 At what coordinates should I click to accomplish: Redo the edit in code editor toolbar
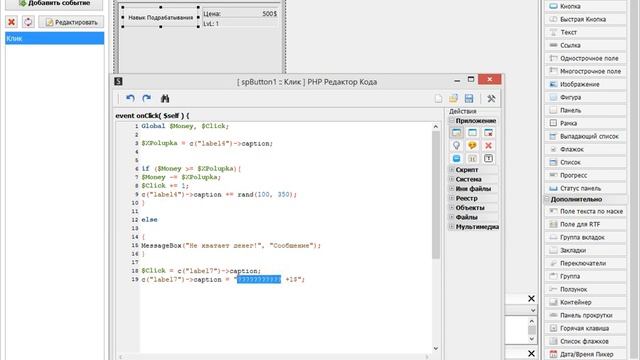147,98
